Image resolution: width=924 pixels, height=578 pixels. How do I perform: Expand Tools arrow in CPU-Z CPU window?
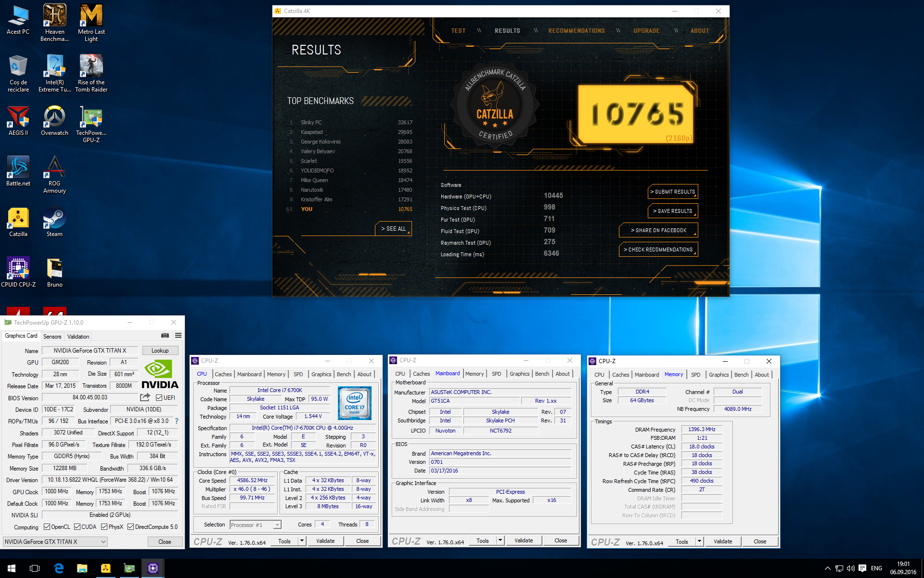(x=302, y=541)
